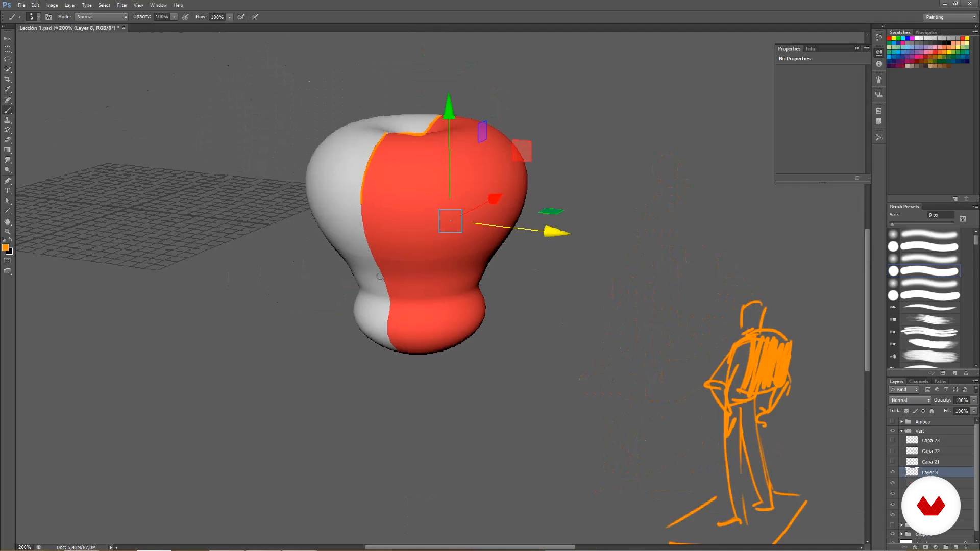
Task: Show Capa 21 layer
Action: tap(893, 462)
